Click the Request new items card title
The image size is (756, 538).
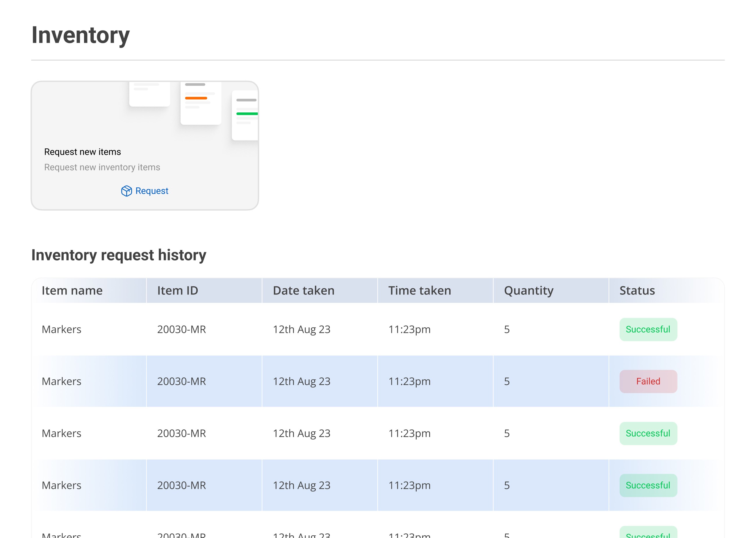pyautogui.click(x=82, y=152)
